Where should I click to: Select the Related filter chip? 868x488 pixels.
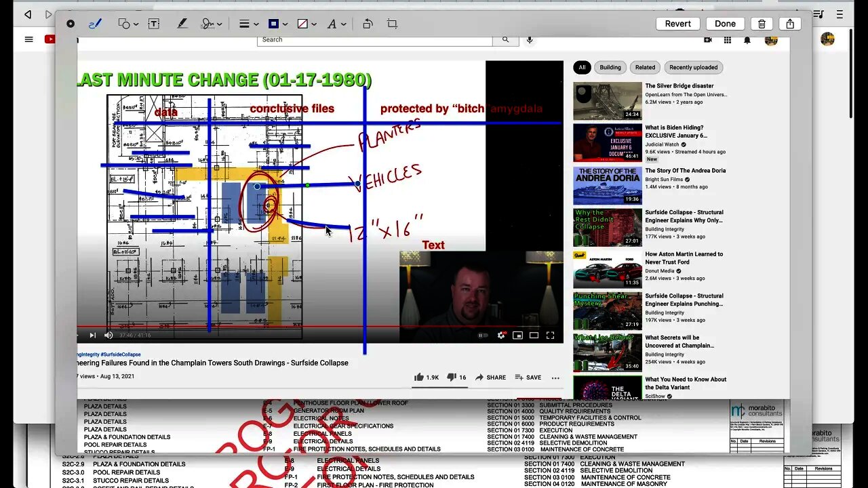click(645, 67)
